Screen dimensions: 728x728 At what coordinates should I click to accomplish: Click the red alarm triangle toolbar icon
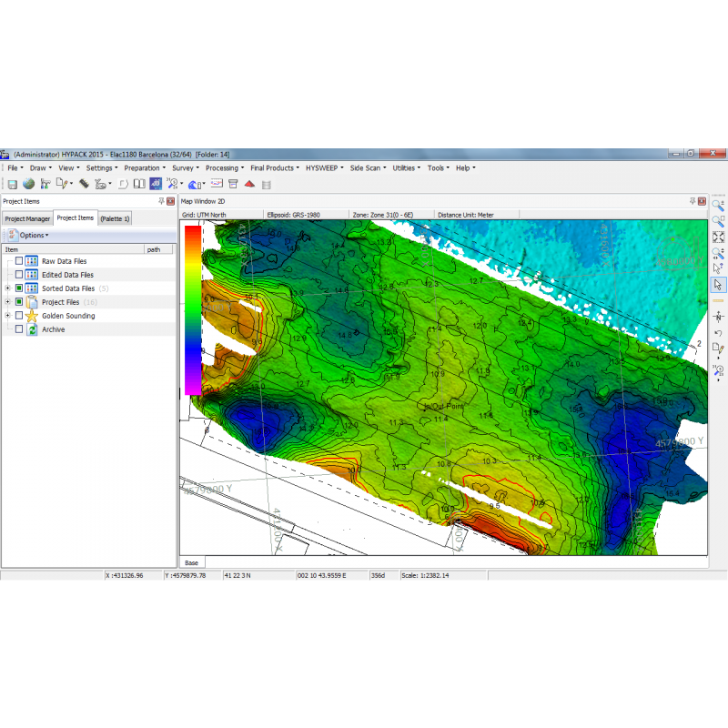pyautogui.click(x=248, y=184)
